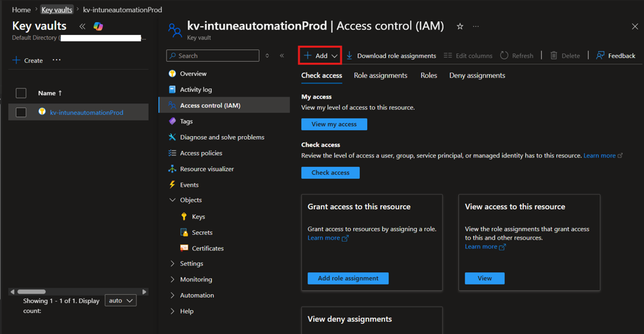Switch to the Role assignments tab
644x334 pixels.
(380, 75)
